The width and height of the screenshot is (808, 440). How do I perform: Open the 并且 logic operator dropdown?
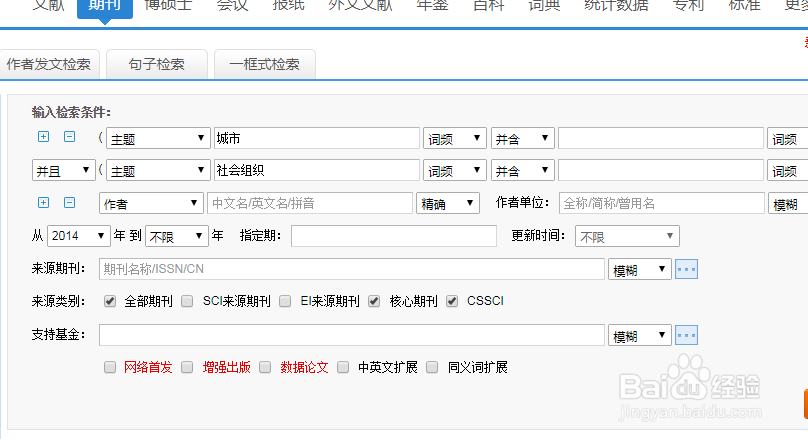pos(63,170)
